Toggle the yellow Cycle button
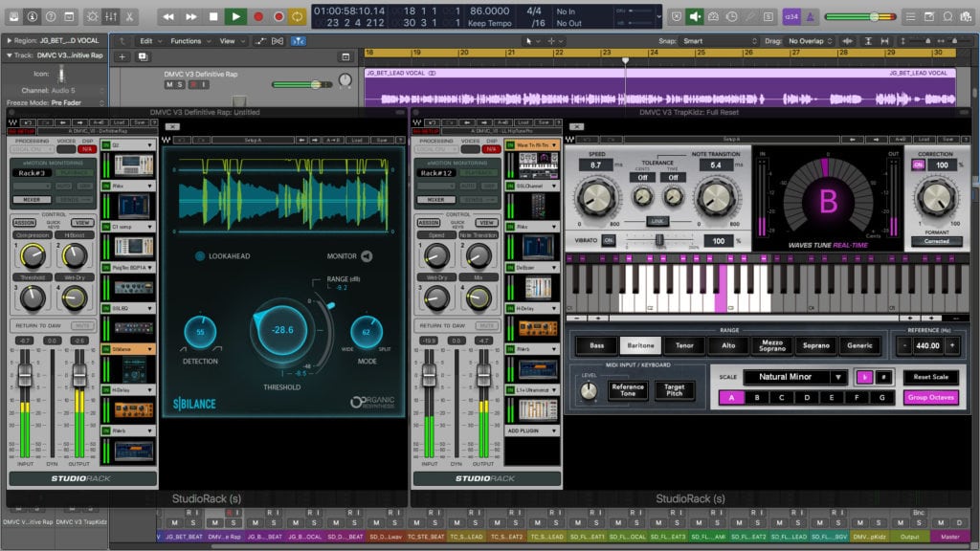 pos(298,17)
